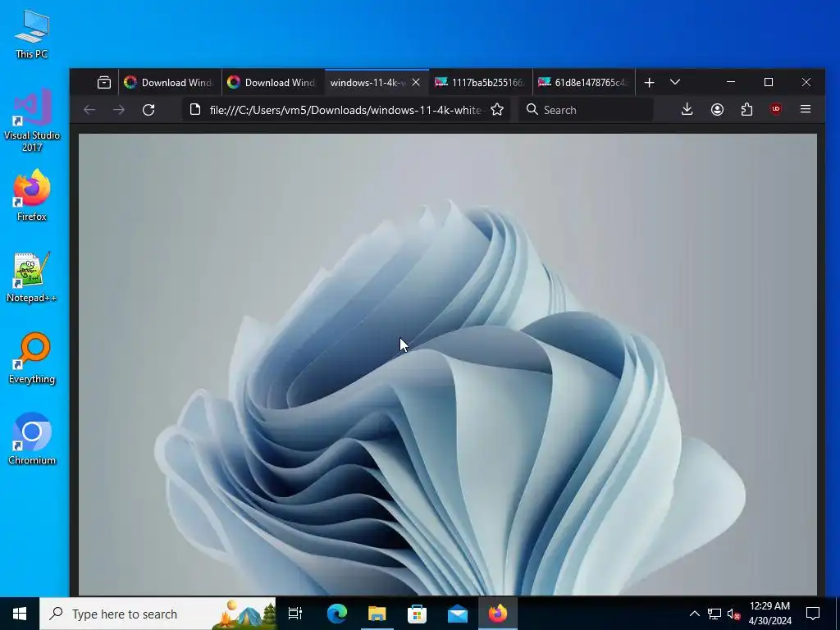The image size is (840, 630).
Task: Click the page file info icon
Action: pos(195,110)
